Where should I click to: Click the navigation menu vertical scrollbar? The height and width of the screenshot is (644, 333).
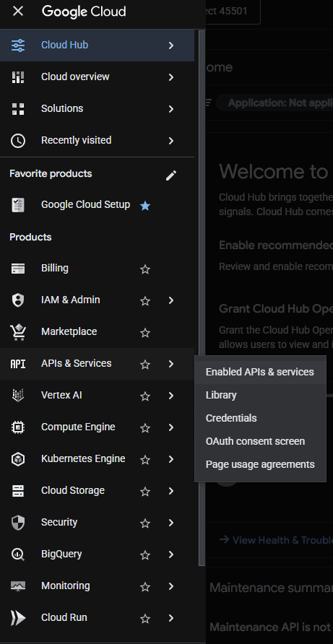click(202, 299)
